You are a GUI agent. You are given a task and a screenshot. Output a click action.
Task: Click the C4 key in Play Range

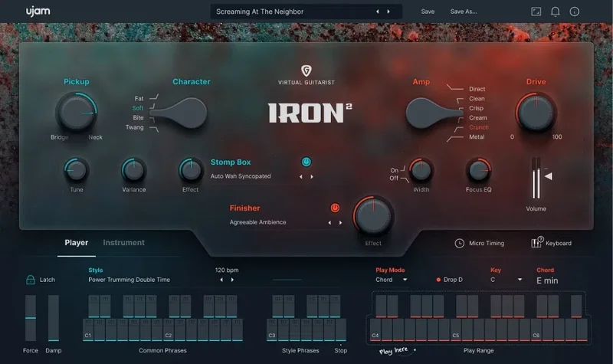click(375, 330)
